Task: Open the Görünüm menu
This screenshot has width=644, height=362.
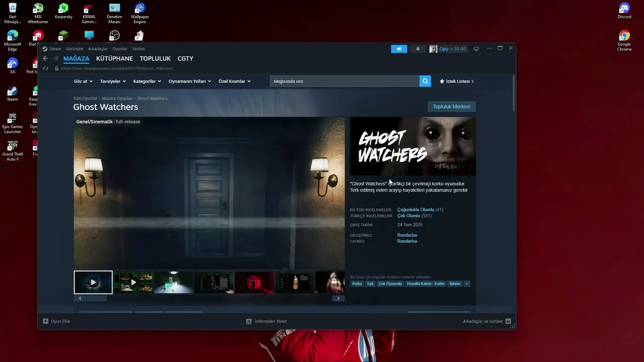Action: click(74, 49)
